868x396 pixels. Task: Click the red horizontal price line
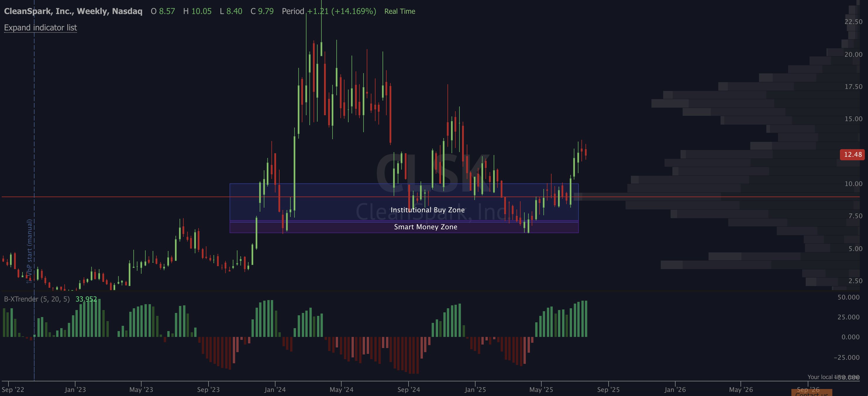tap(430, 197)
